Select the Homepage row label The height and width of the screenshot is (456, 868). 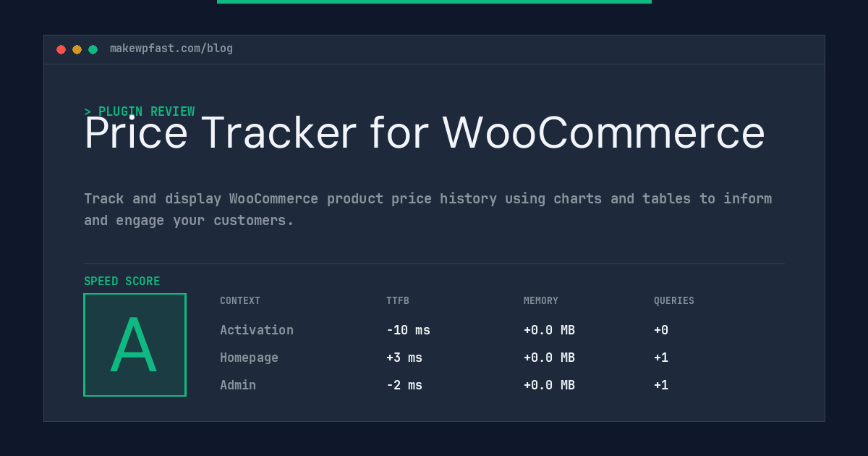[249, 358]
